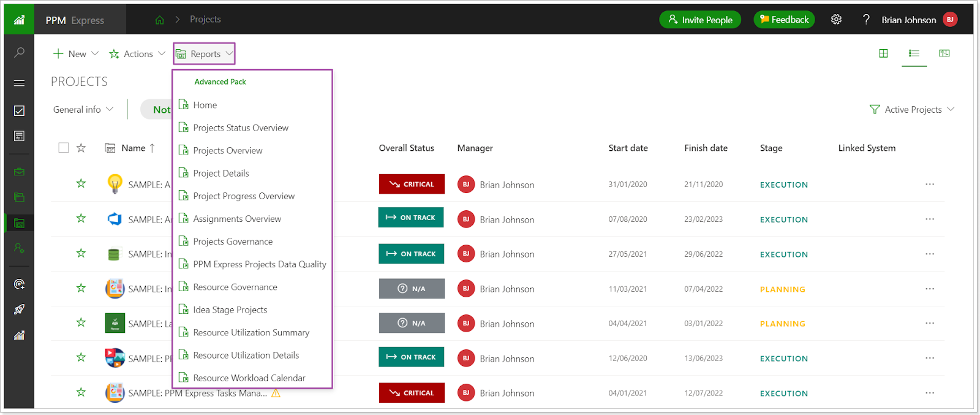Click the Finish date column header
The image size is (980, 415).
point(706,148)
